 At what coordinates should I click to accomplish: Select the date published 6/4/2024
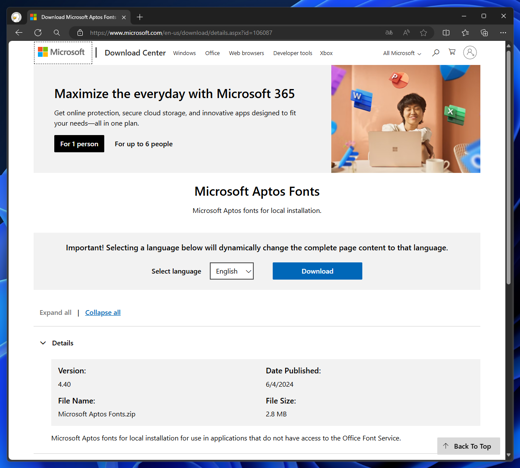279,384
